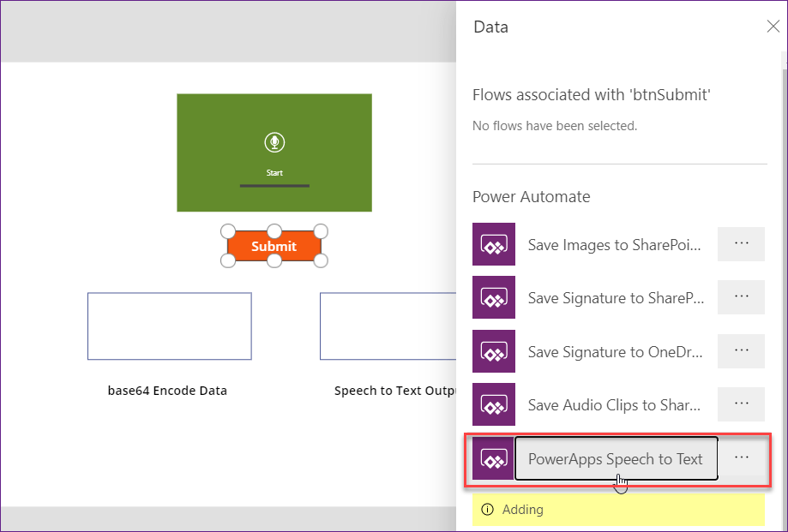Open the ellipsis menu for PowerApps Speech to Text

741,458
